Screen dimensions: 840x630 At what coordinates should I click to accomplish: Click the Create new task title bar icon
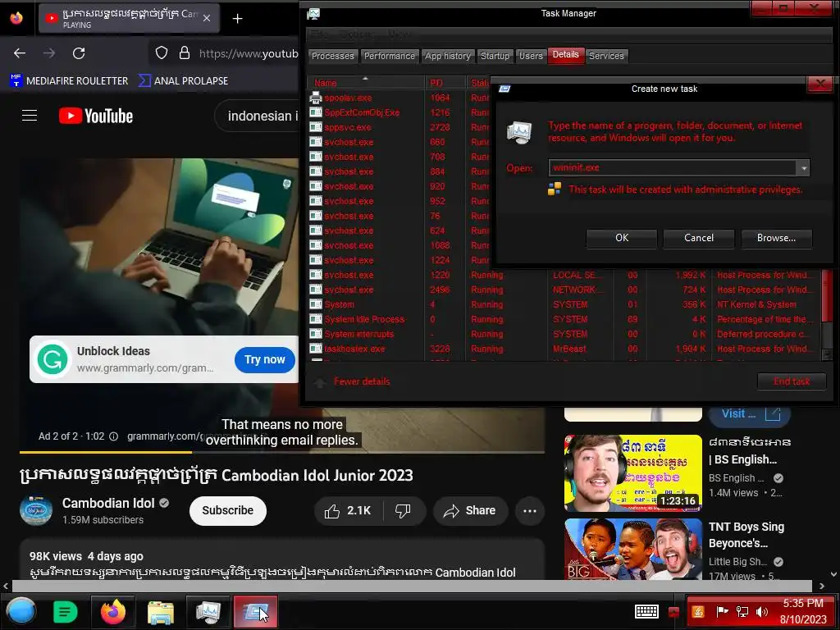pos(504,89)
